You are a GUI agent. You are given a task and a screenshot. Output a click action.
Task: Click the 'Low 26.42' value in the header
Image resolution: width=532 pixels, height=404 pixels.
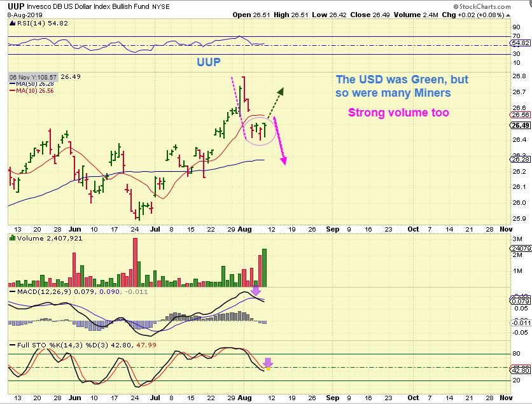click(x=330, y=15)
